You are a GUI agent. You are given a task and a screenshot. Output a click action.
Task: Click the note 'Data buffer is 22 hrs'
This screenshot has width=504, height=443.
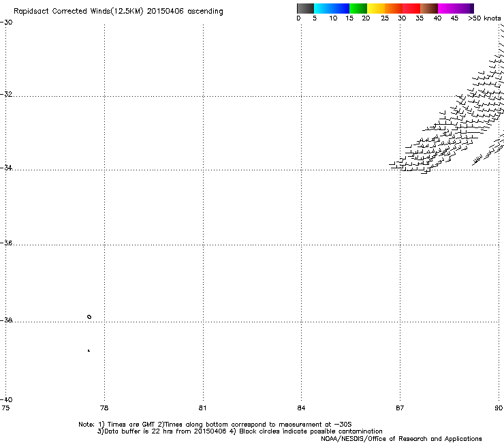(x=139, y=431)
